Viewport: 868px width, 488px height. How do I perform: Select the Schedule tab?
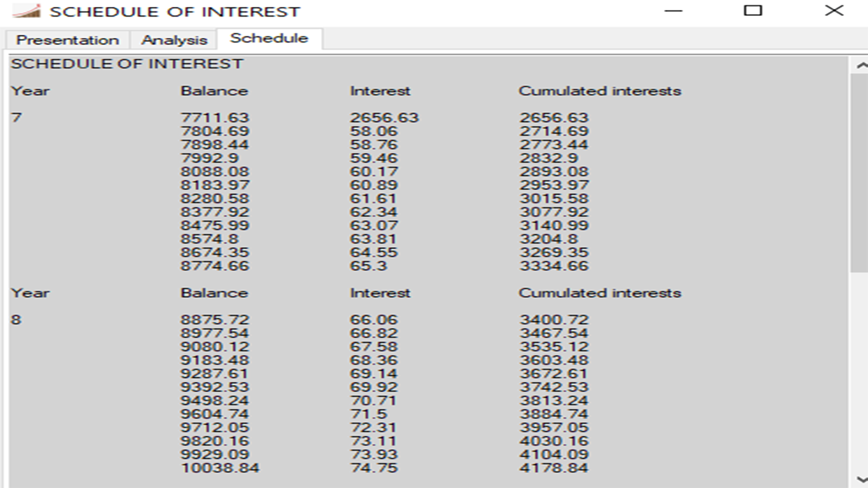[x=269, y=38]
